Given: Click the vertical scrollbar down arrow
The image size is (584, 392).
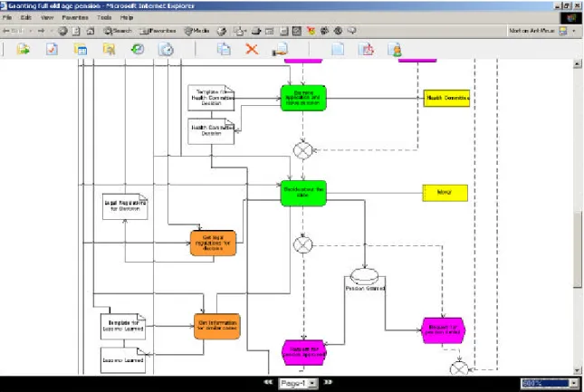Looking at the screenshot, I should tap(578, 370).
